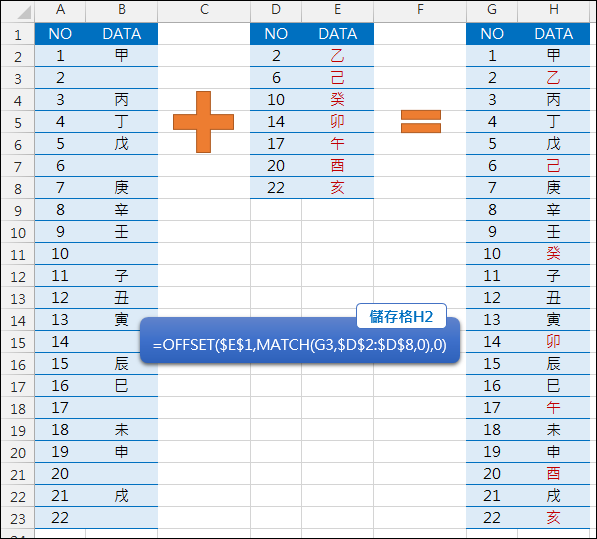
Task: Select cell B19 containing 未
Action: click(122, 430)
